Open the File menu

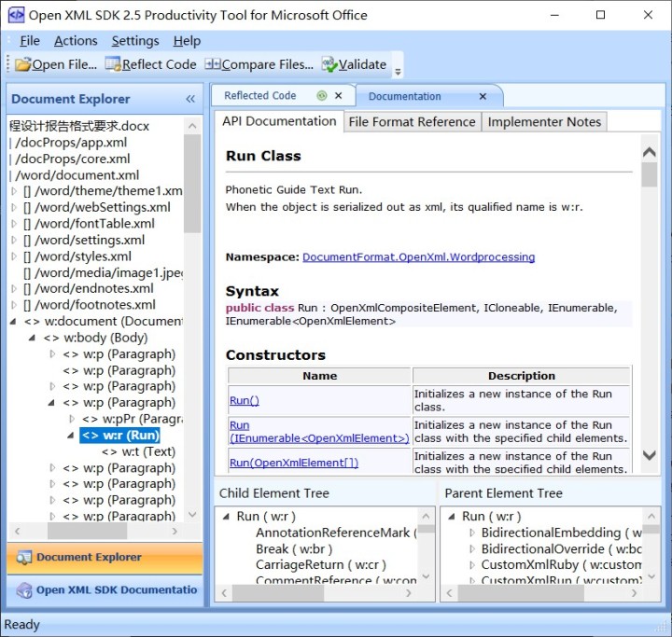click(x=30, y=41)
